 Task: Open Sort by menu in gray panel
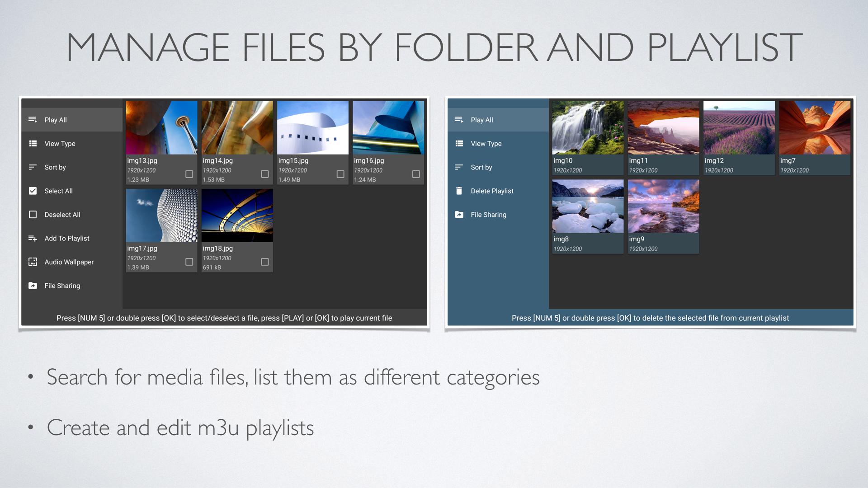(55, 167)
